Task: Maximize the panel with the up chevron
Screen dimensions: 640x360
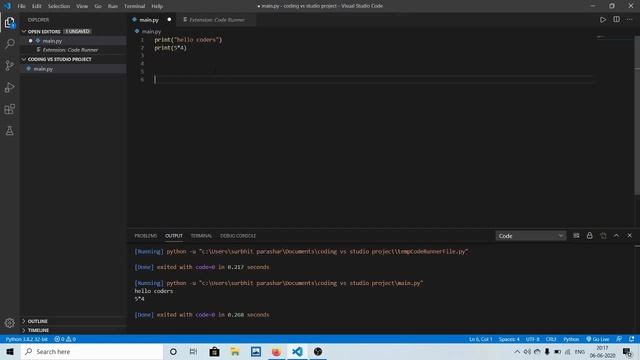Action: coord(616,236)
